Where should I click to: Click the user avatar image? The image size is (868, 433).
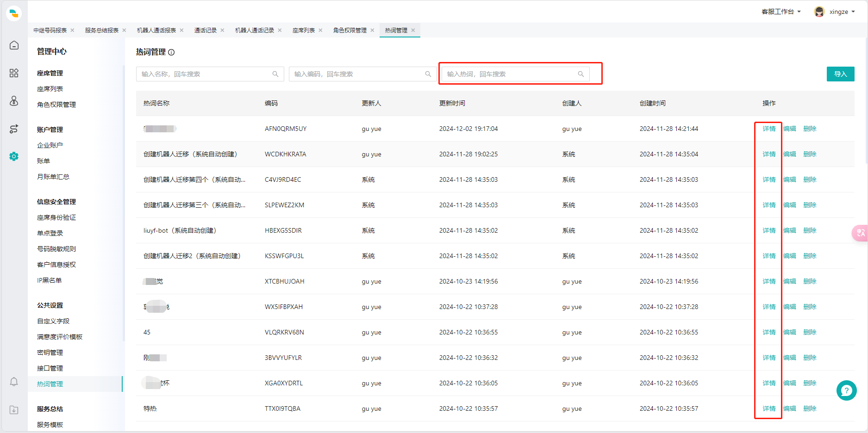coord(819,12)
